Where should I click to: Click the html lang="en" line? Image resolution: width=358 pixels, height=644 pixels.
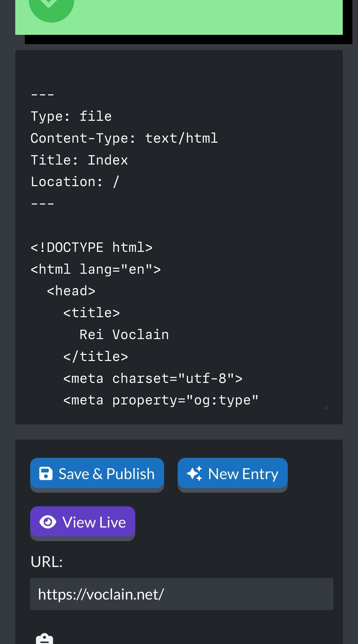[96, 269]
